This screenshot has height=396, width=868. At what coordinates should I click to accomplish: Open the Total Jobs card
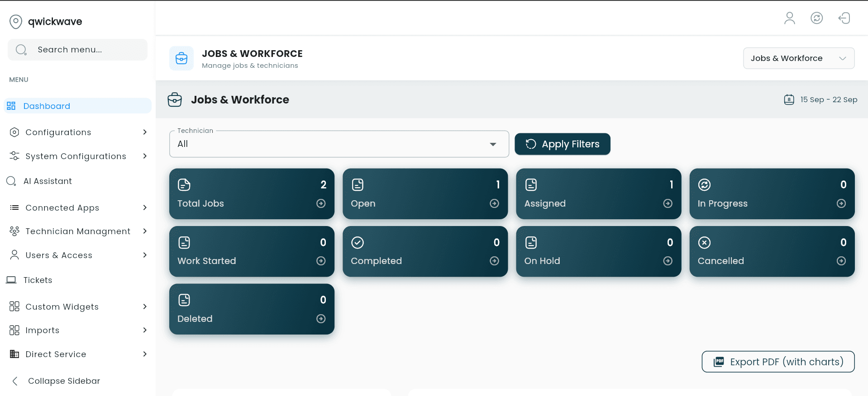coord(252,194)
